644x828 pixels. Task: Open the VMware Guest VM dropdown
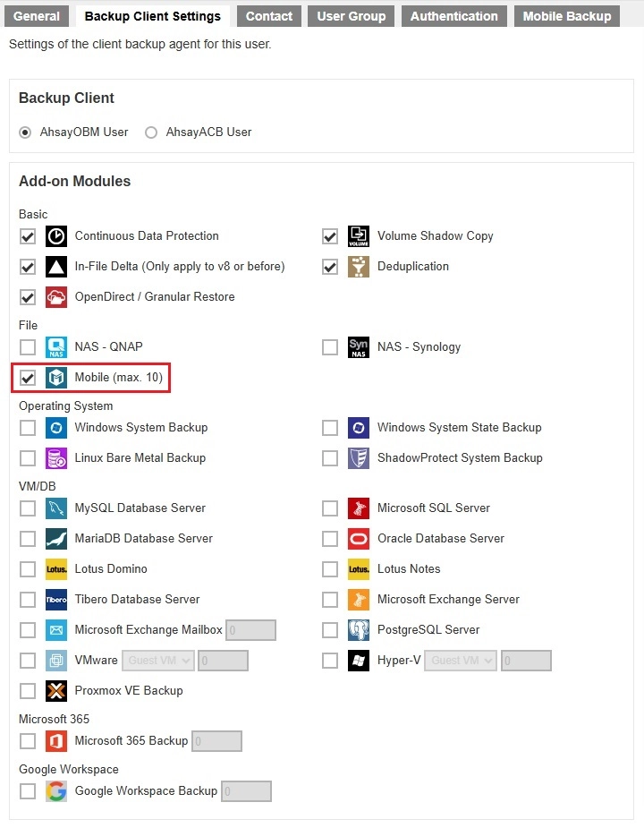coord(157,661)
